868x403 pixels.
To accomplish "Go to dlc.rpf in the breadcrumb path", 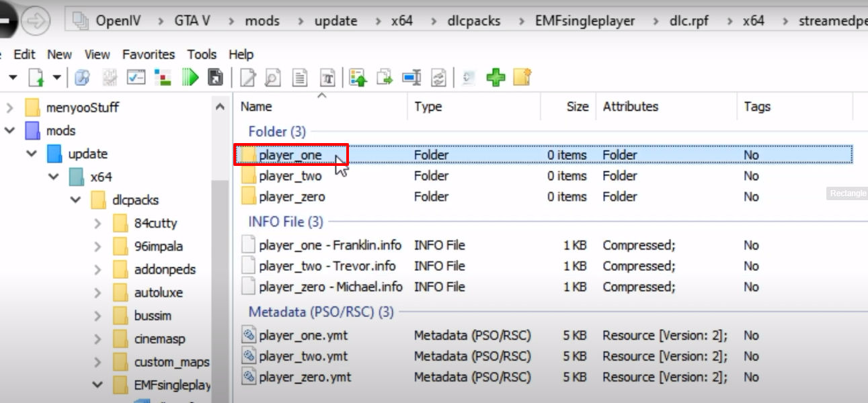I will coord(689,21).
